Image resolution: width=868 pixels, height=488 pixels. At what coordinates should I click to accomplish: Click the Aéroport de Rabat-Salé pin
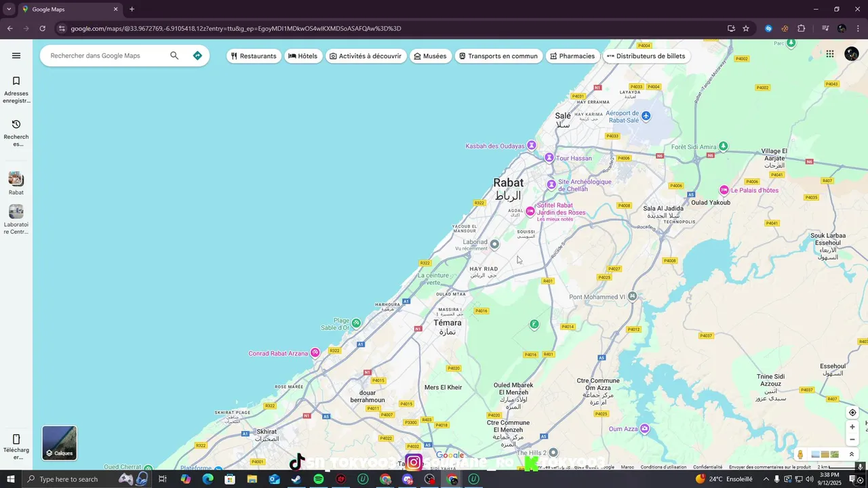pos(646,116)
